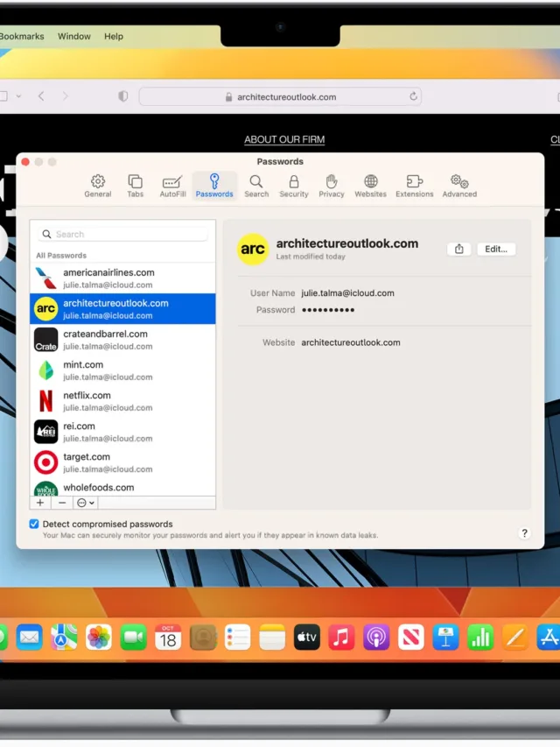Viewport: 560px width, 747px height.
Task: Open the Extensions preferences tab
Action: coord(414,186)
